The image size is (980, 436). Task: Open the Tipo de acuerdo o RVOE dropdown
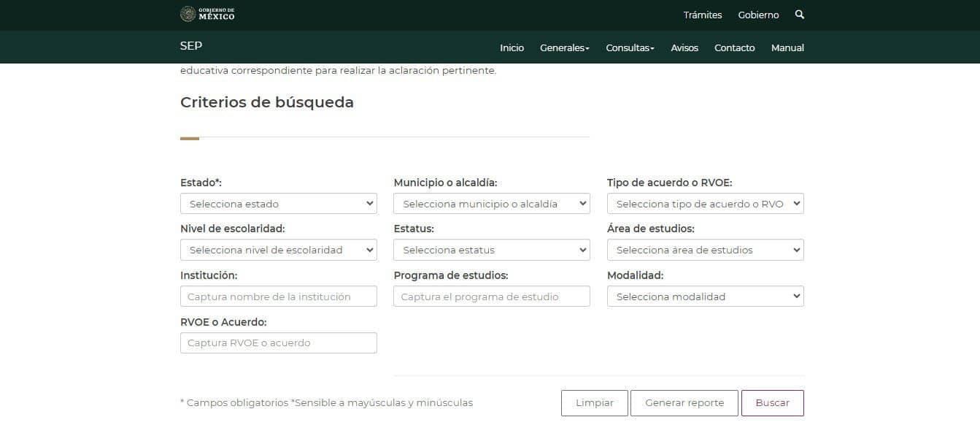tap(706, 204)
